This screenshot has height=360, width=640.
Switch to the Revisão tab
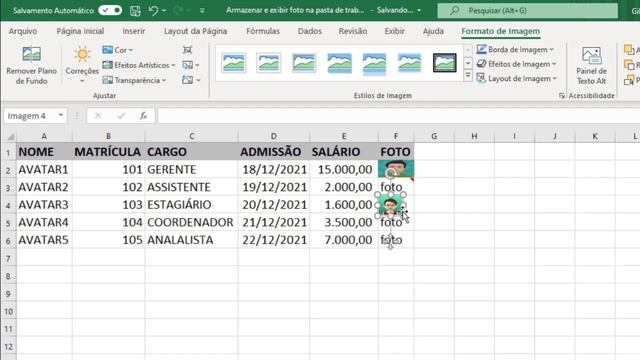click(x=353, y=31)
